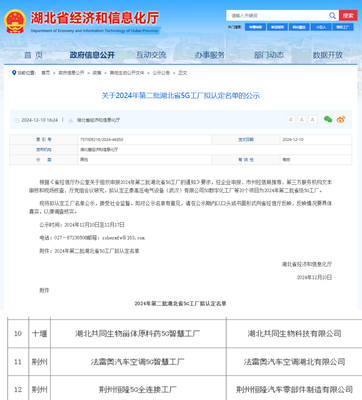Open 办事服务 navigation tab
The width and height of the screenshot is (362, 400).
point(210,55)
